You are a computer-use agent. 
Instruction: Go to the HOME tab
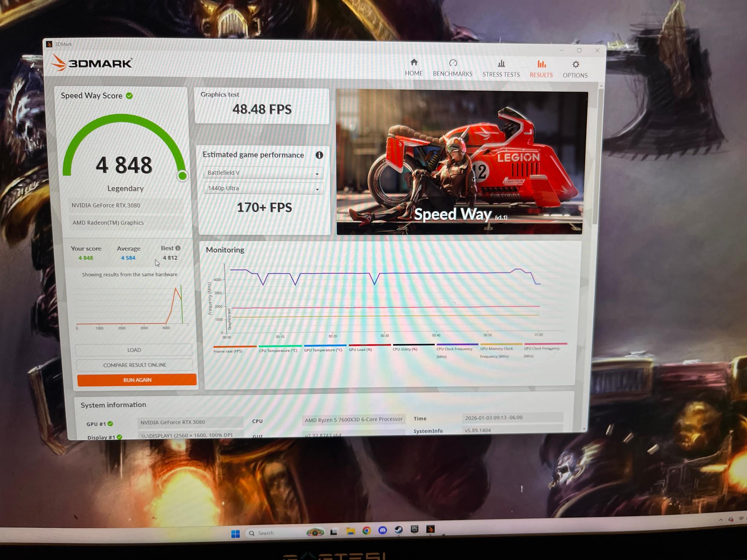414,68
